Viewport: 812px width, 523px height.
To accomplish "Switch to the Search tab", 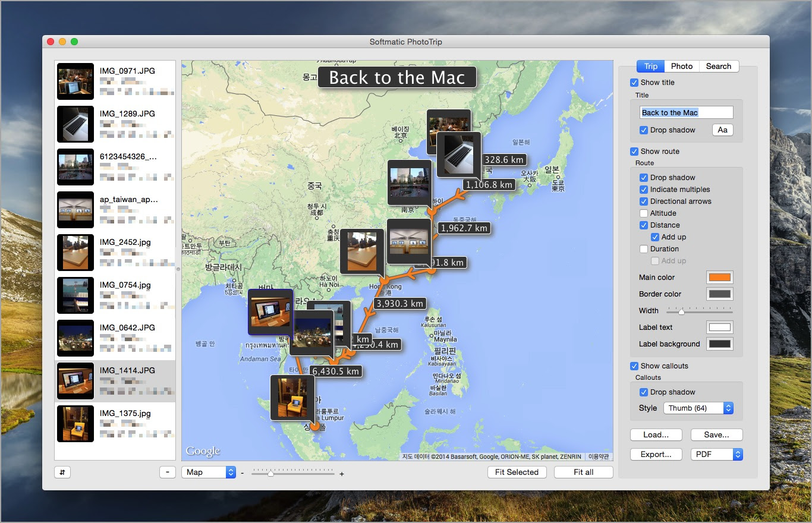I will click(x=719, y=66).
